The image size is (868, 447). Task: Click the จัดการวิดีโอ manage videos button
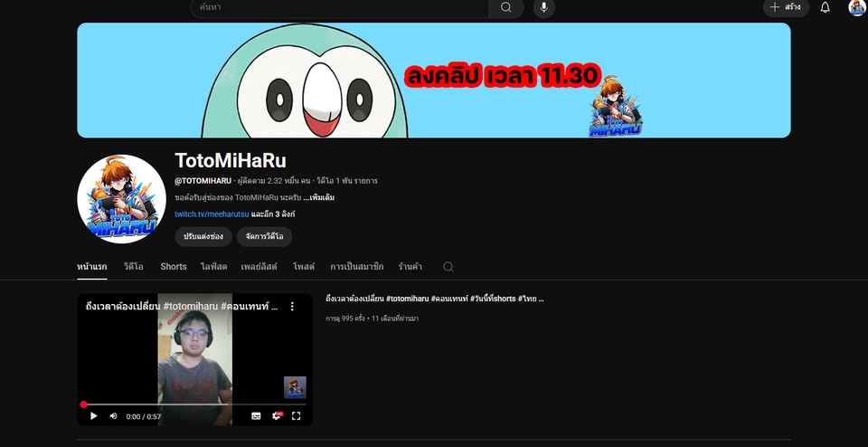click(264, 236)
